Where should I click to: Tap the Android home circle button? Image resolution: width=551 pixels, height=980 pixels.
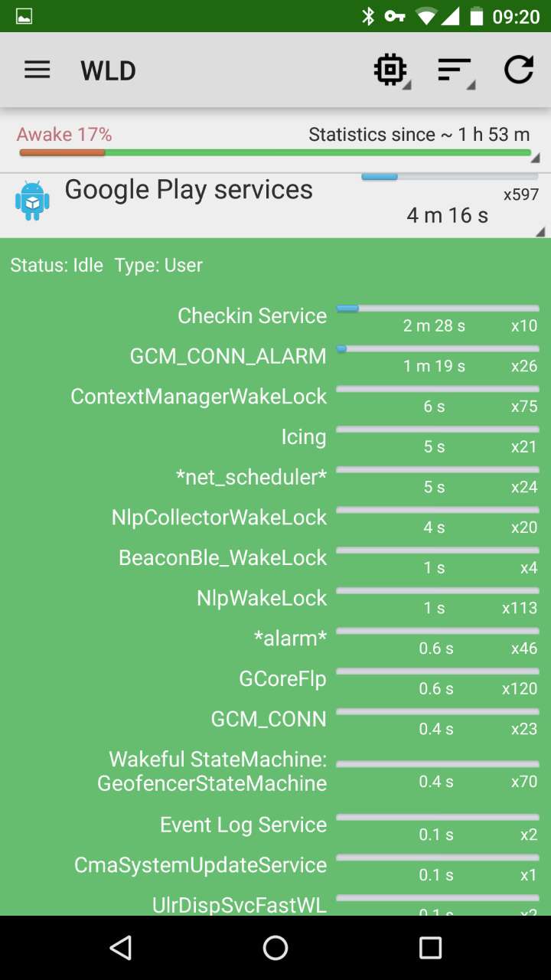coord(275,948)
